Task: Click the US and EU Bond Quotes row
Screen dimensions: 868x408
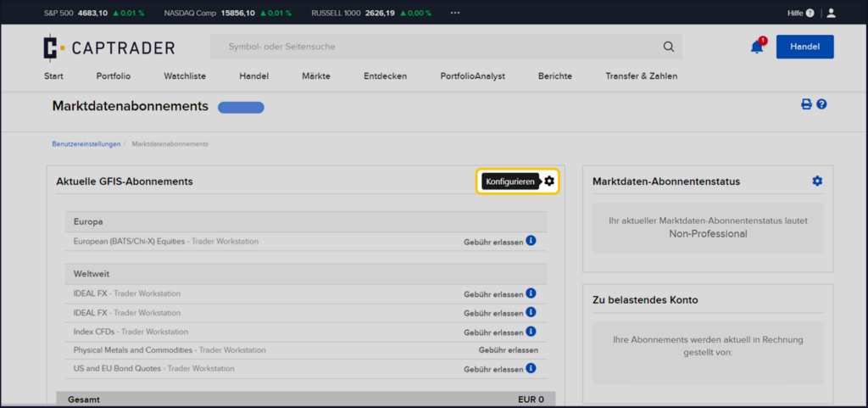Action: (305, 369)
